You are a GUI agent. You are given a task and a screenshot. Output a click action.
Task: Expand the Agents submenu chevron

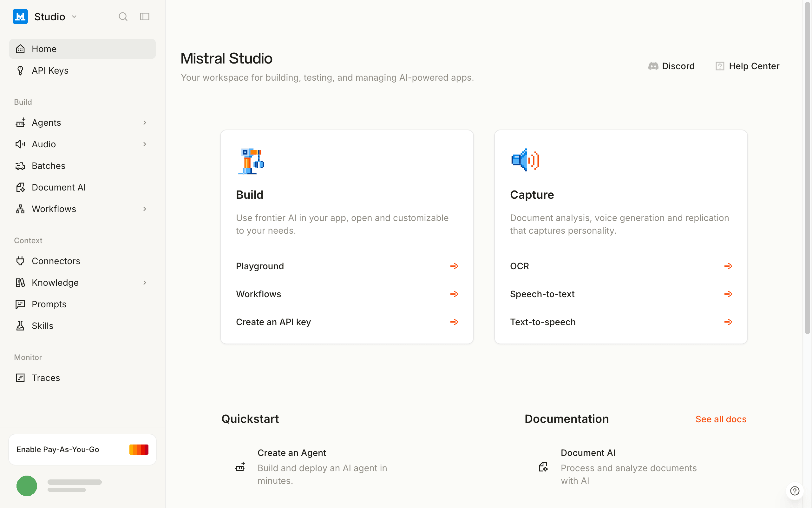pos(145,123)
